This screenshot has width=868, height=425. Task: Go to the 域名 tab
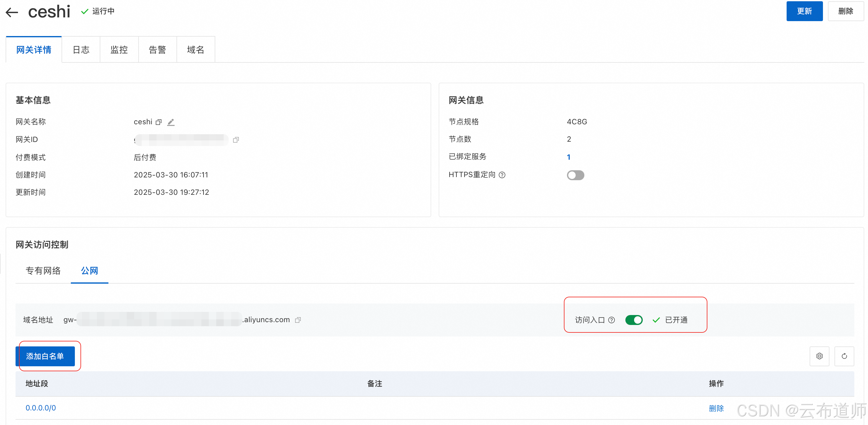coord(195,50)
